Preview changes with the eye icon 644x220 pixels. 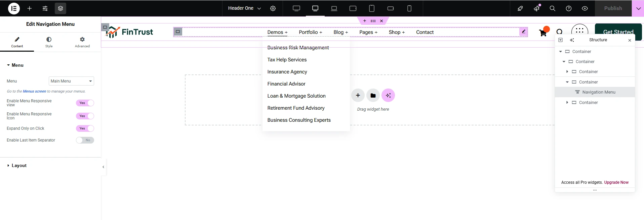585,8
